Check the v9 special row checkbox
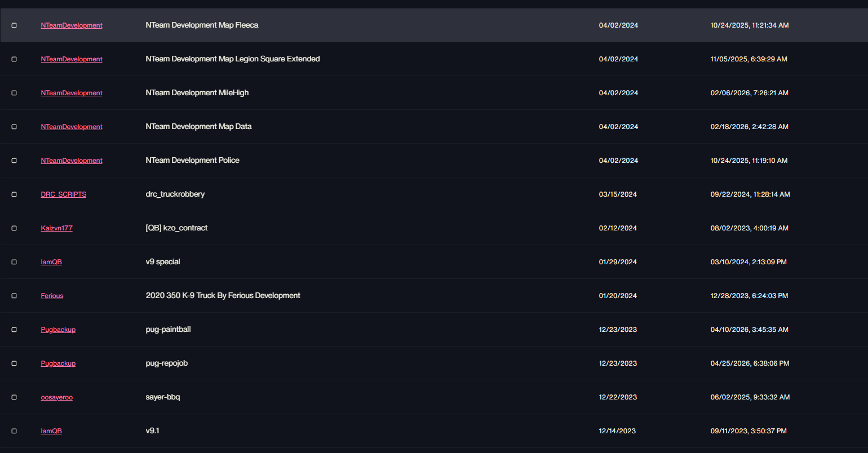 [x=14, y=262]
